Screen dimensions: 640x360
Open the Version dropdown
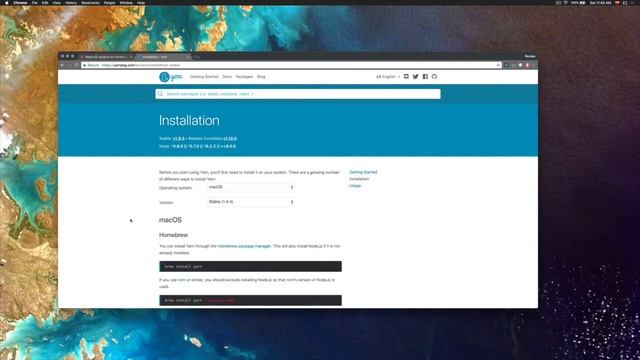pyautogui.click(x=251, y=202)
